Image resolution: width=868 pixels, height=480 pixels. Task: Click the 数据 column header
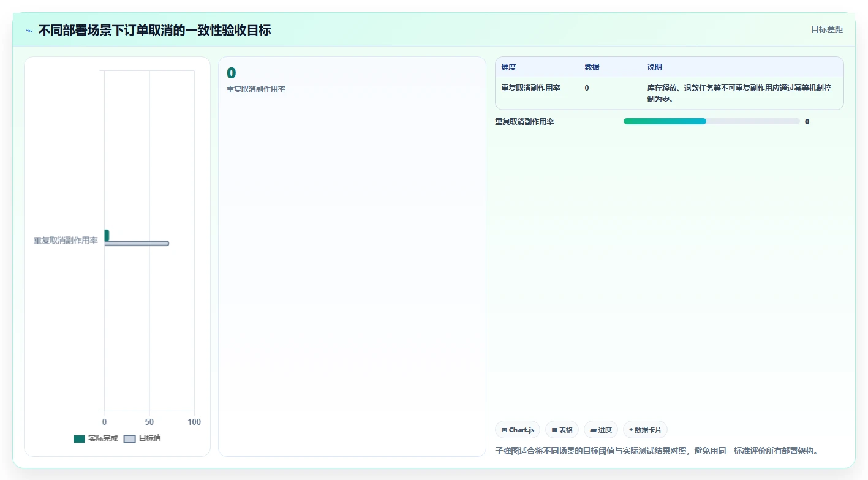tap(592, 67)
